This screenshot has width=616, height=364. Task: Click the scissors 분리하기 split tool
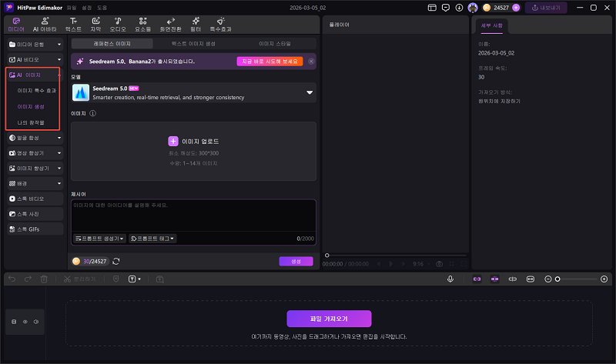tap(80, 279)
